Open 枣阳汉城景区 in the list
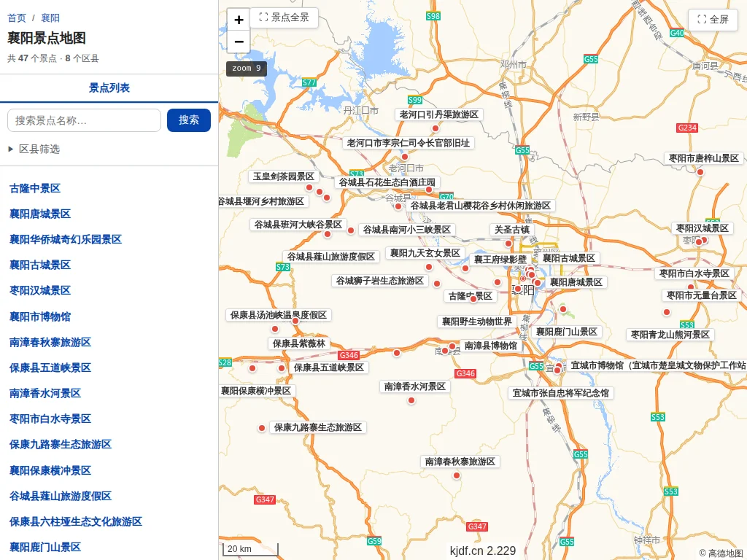 pos(40,290)
